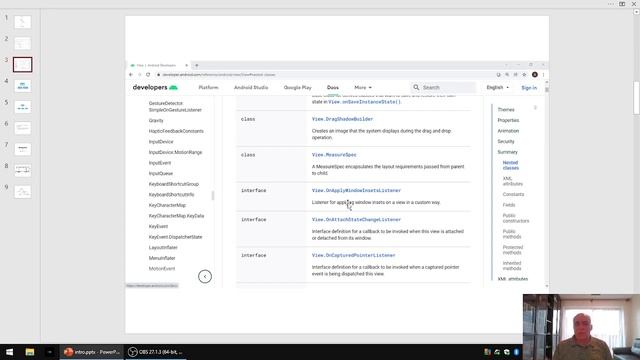Screen dimensions: 640x360
Task: Open File Explorer from the taskbar
Action: 29,352
